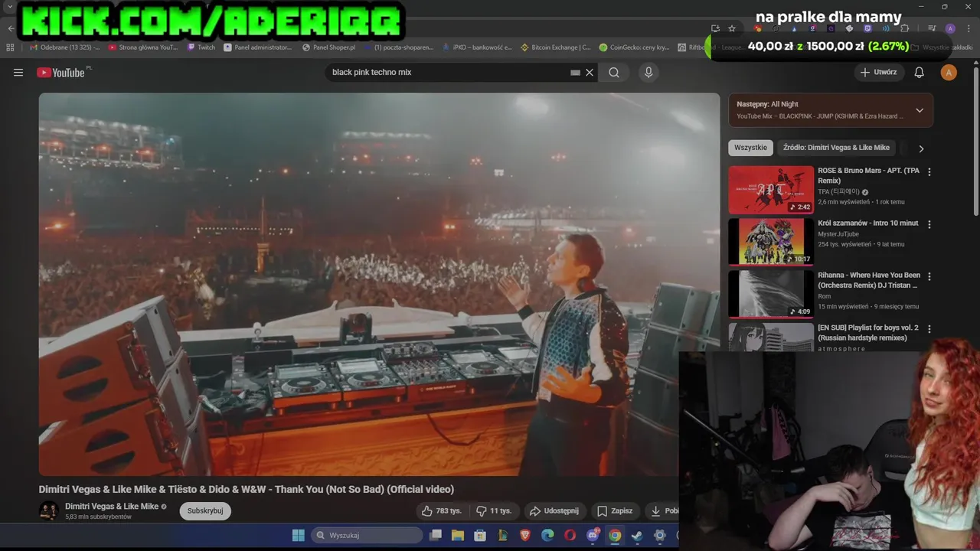Open the Strona główna YouTube bookmark
Viewport: 980px width, 551px height.
(x=143, y=47)
